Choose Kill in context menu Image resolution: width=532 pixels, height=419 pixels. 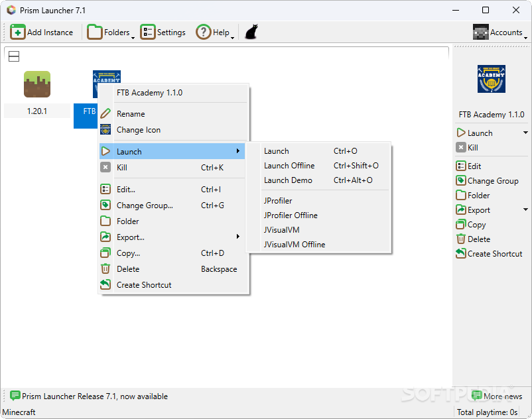[x=172, y=168]
